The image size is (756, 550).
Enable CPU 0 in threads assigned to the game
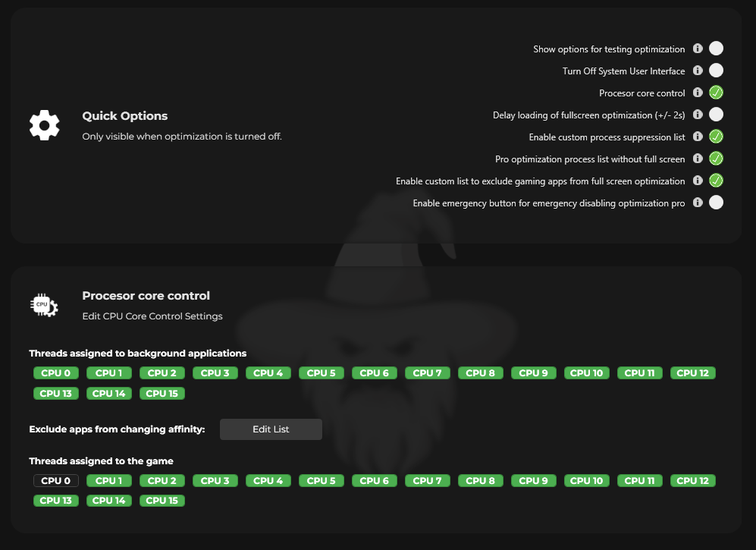[x=55, y=480]
